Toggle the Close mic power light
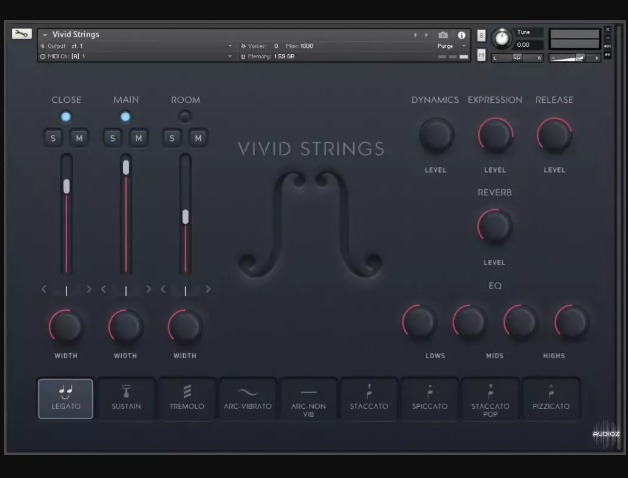 tap(66, 117)
